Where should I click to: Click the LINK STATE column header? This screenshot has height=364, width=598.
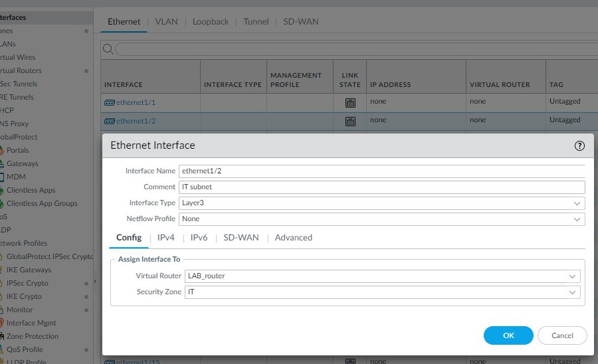coord(350,80)
